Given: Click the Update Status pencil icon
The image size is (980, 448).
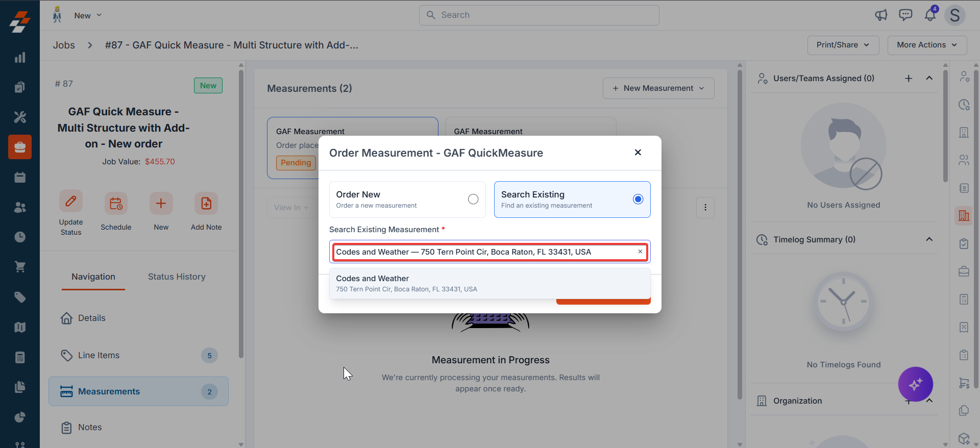Looking at the screenshot, I should [71, 201].
